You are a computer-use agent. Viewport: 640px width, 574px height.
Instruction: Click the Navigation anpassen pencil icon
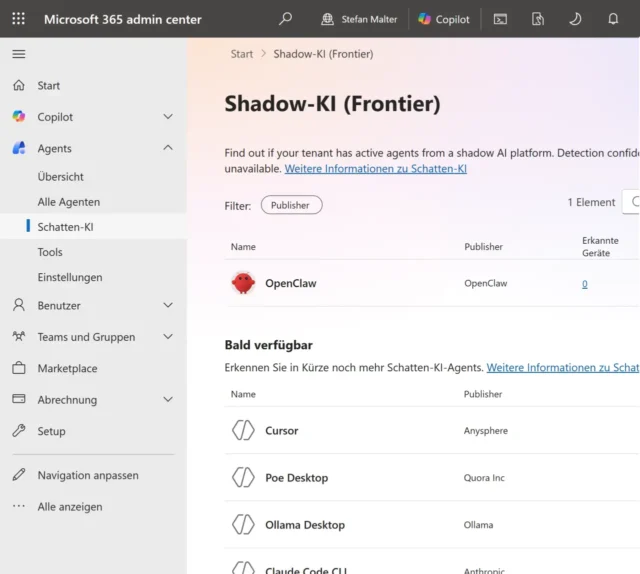click(19, 475)
